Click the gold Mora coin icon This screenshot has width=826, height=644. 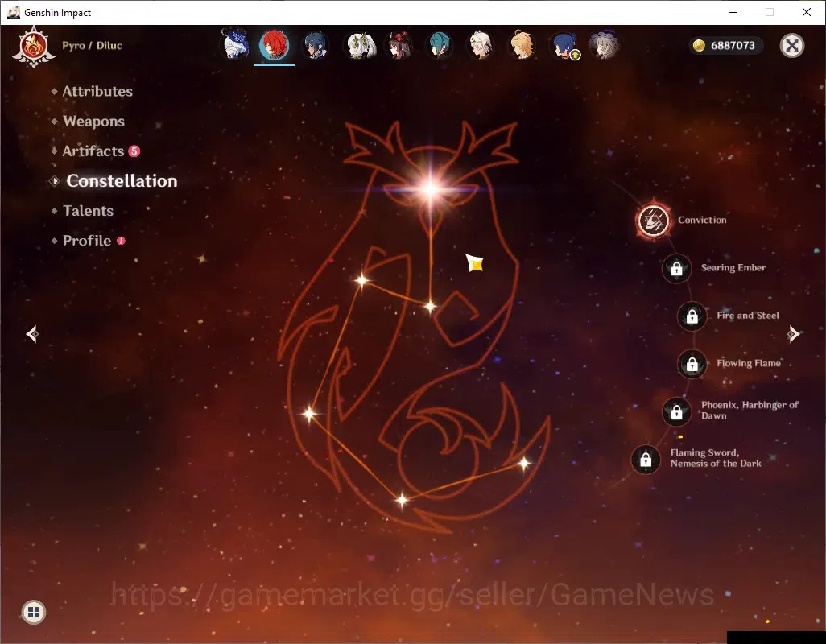point(699,46)
